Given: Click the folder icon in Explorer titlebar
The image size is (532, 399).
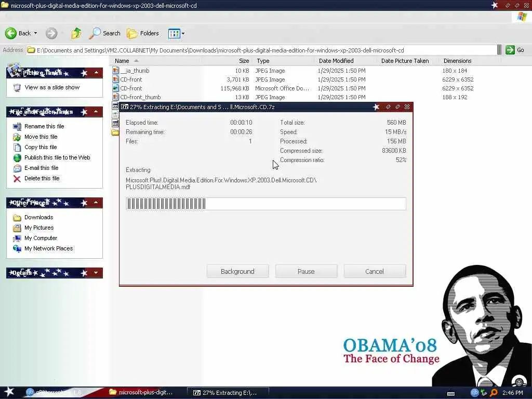Looking at the screenshot, I should click(4, 5).
